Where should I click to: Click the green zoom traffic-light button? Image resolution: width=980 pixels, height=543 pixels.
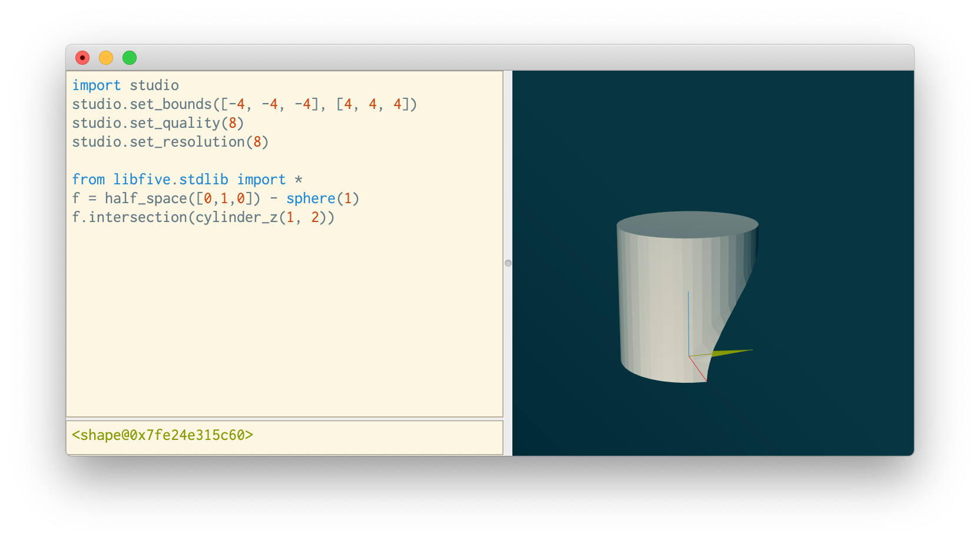(x=128, y=58)
